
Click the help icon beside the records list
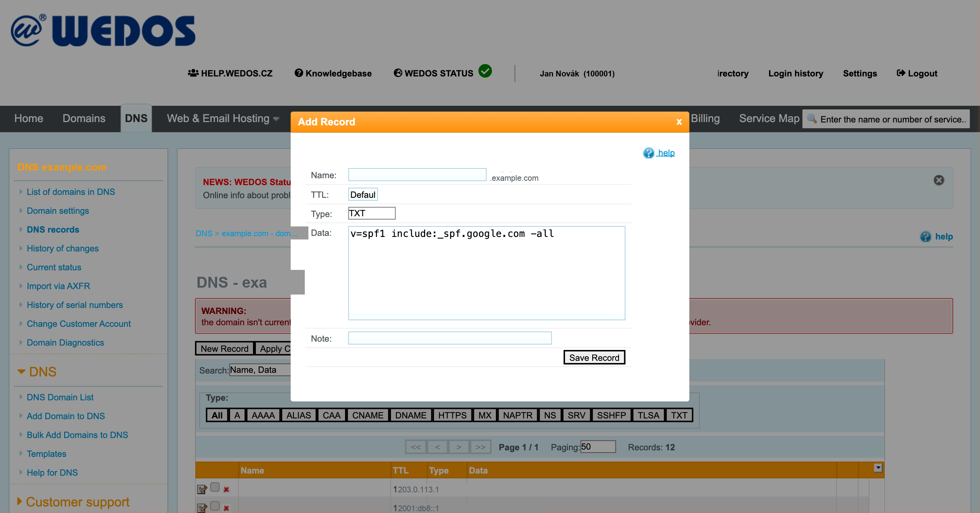[926, 237]
